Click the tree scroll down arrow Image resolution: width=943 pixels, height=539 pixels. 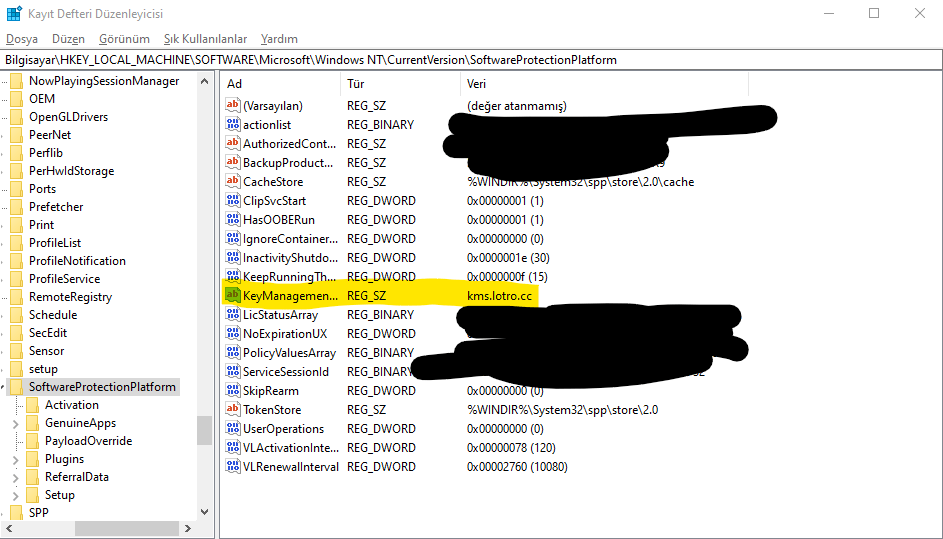[x=204, y=513]
